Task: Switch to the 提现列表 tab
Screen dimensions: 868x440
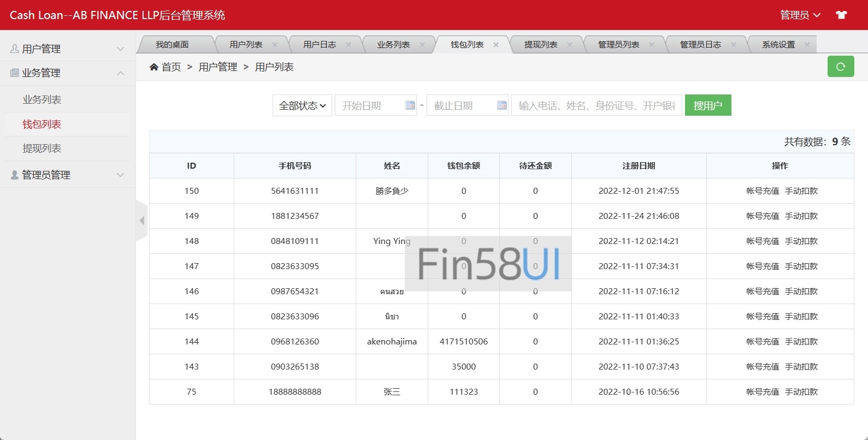Action: point(540,45)
